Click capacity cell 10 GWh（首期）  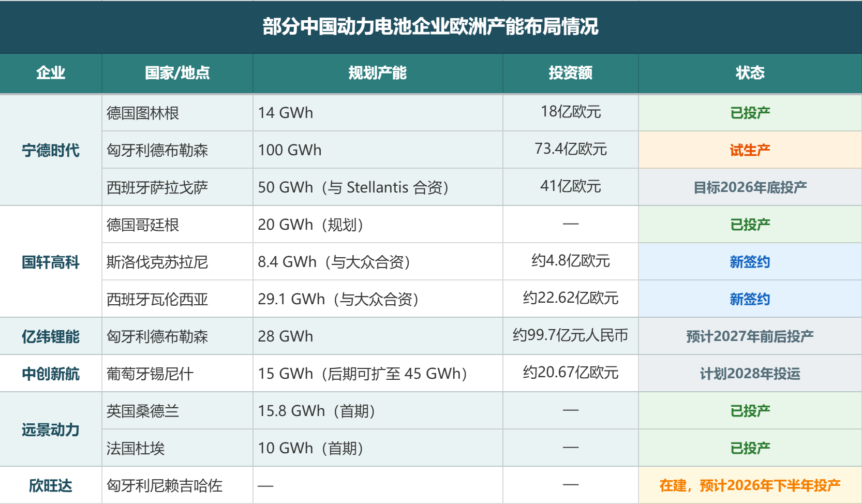tap(378, 448)
